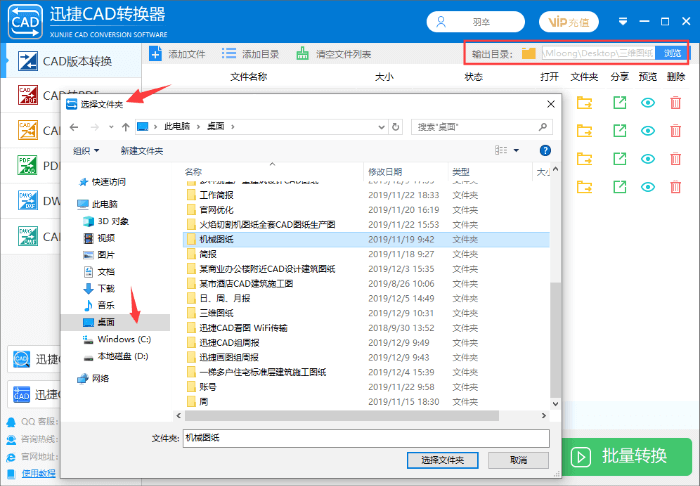700x486 pixels.
Task: Expand chevron after 此电脑 in breadcrumb
Action: click(198, 127)
